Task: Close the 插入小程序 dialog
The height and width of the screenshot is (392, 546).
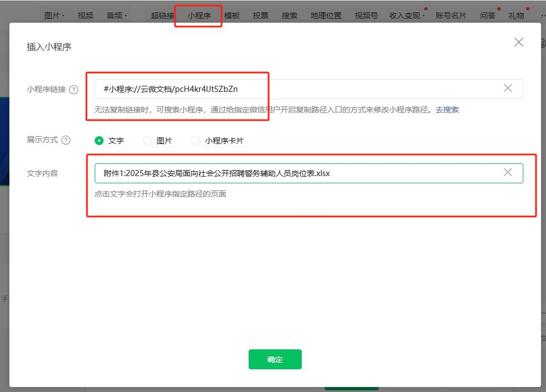Action: [518, 42]
